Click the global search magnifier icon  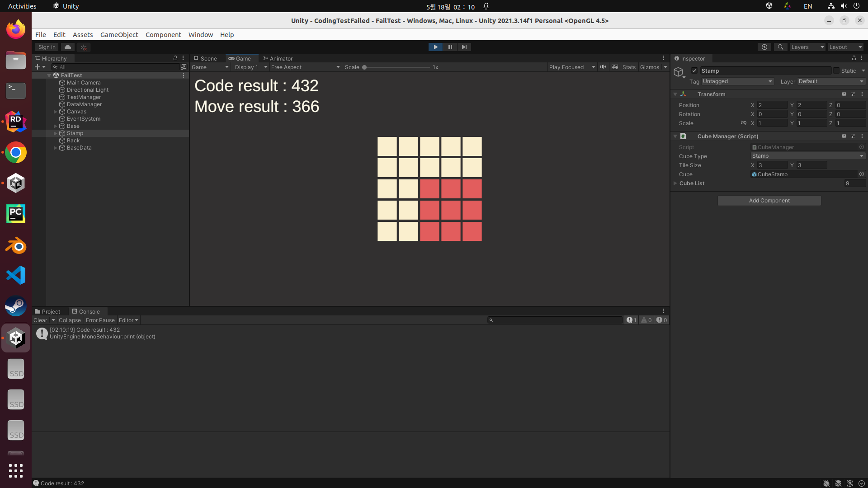pos(780,47)
